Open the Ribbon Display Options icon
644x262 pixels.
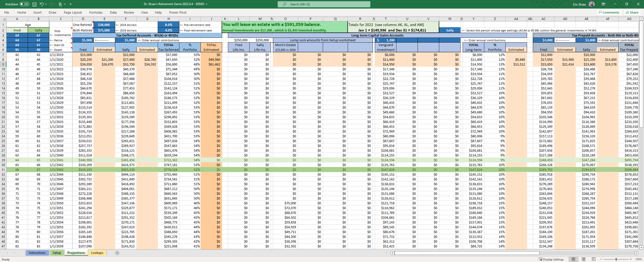click(x=603, y=4)
